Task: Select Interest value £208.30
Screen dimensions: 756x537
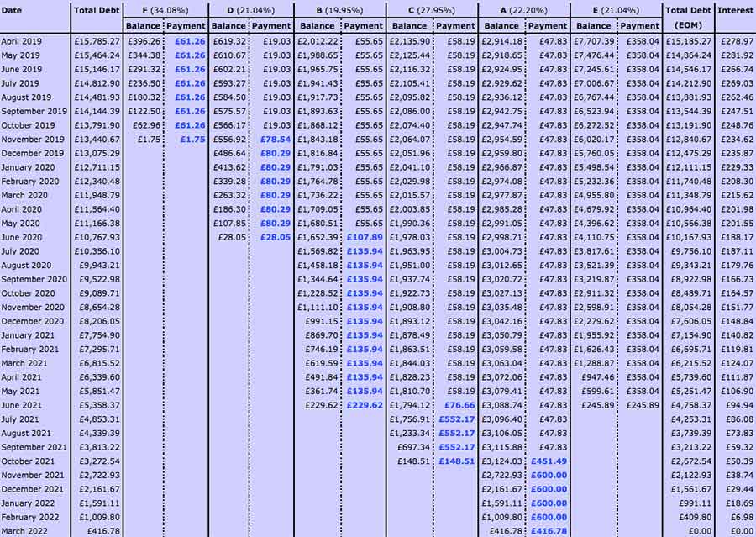Action: (x=737, y=182)
